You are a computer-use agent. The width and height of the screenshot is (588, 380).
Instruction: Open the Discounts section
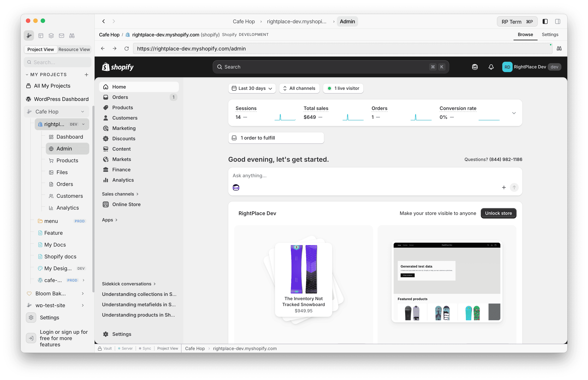point(124,138)
